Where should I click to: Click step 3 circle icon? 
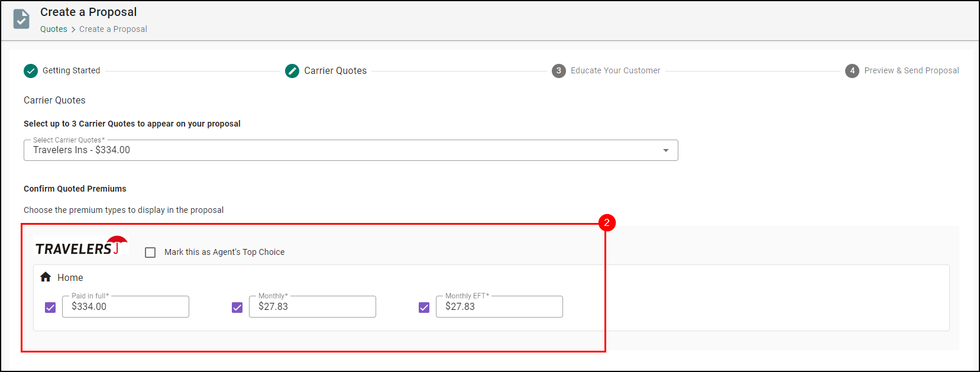pos(558,71)
